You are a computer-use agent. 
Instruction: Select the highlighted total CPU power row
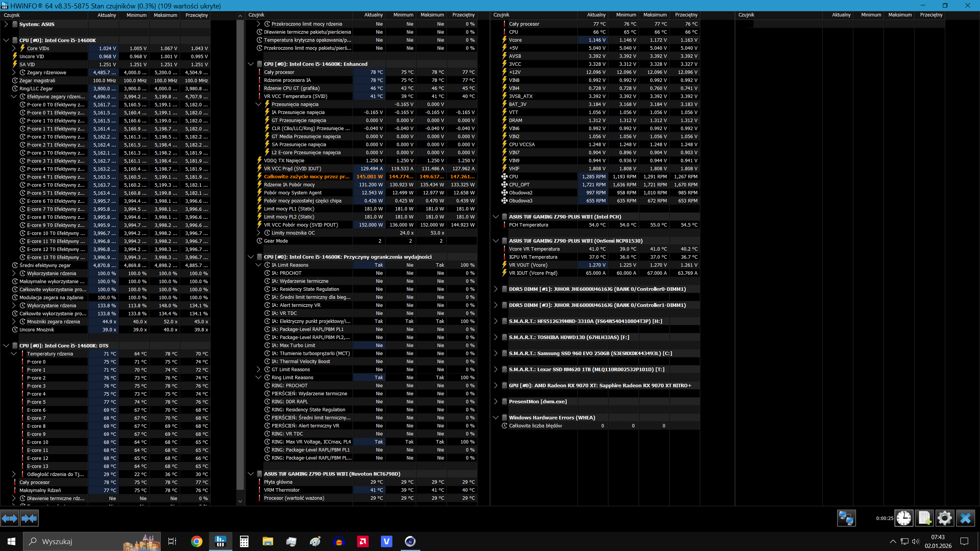tap(306, 176)
